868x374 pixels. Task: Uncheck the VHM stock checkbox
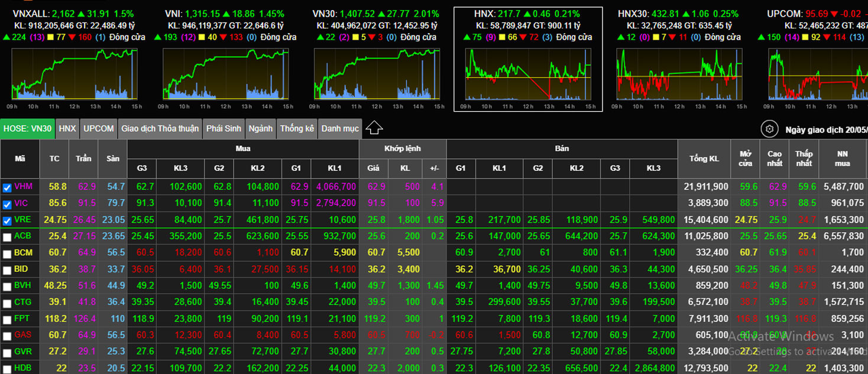point(7,188)
